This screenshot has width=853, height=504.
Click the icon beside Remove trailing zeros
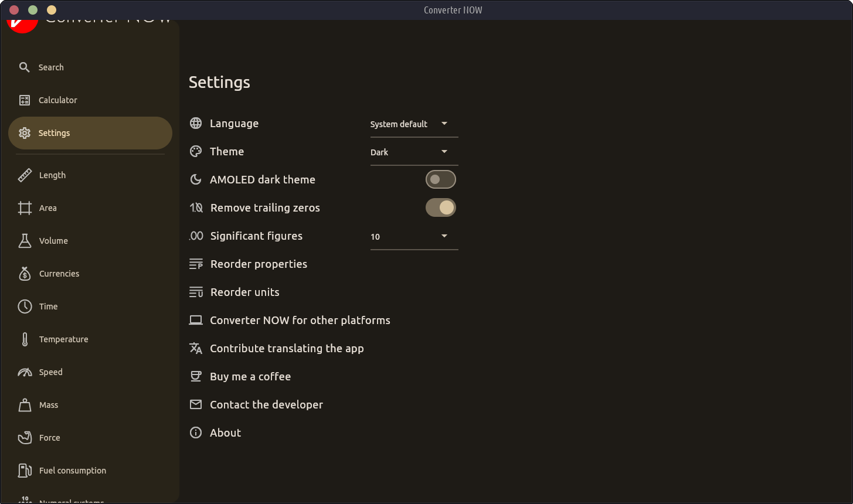pyautogui.click(x=196, y=207)
